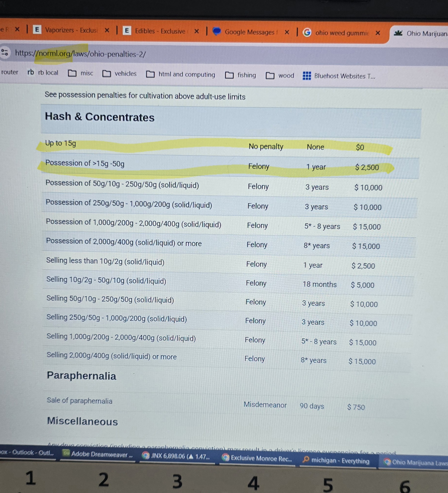
Task: Switch to the ohio weed gummies Google tab
Action: [x=341, y=33]
